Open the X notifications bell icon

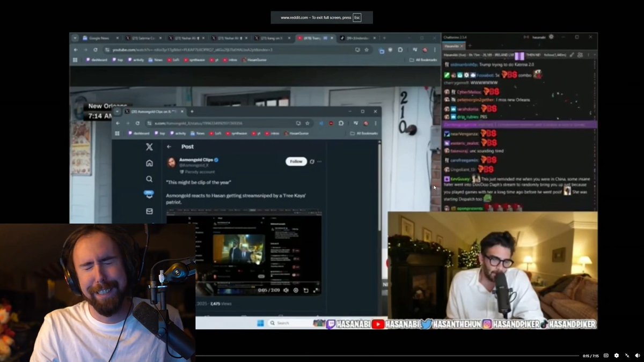[x=149, y=195]
